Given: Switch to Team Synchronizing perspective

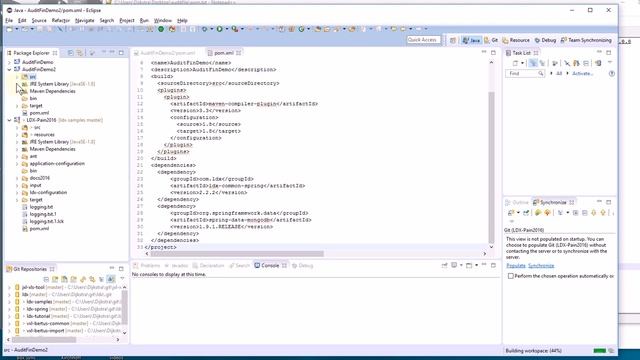Looking at the screenshot, I should [x=586, y=40].
